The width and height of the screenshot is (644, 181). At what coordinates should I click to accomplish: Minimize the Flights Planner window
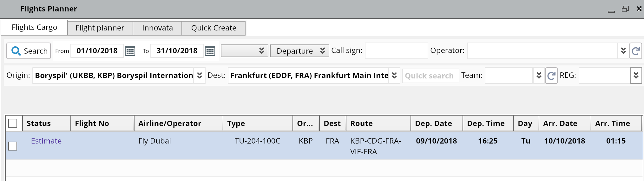click(611, 10)
